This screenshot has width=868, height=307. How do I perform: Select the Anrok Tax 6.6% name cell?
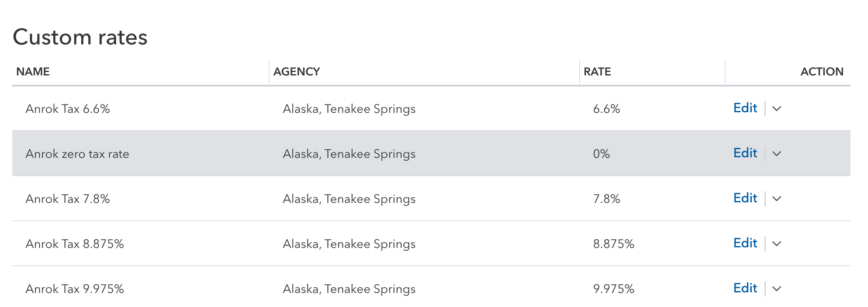click(68, 109)
